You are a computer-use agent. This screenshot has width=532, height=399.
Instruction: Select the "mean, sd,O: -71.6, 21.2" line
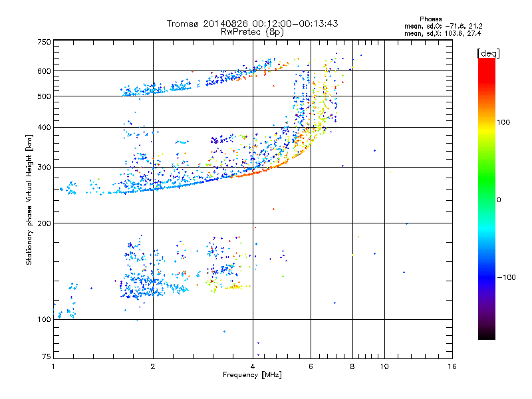coord(443,26)
